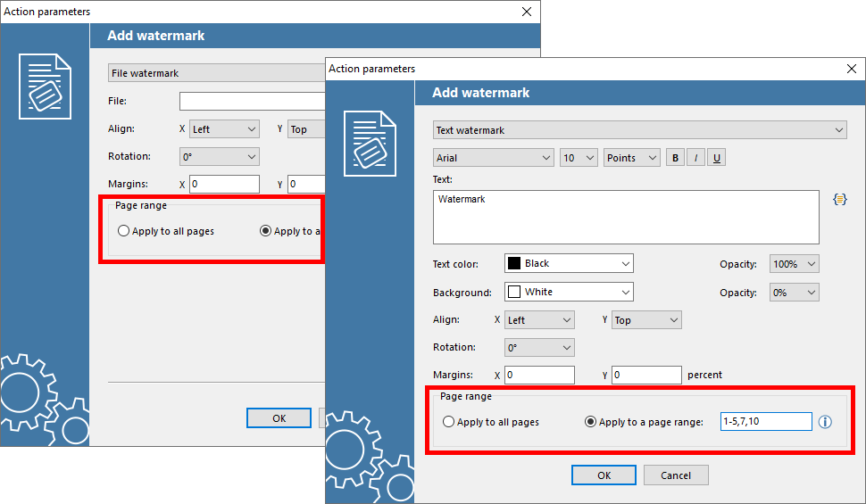Click OK in the front dialog
This screenshot has width=866, height=504.
pos(604,475)
